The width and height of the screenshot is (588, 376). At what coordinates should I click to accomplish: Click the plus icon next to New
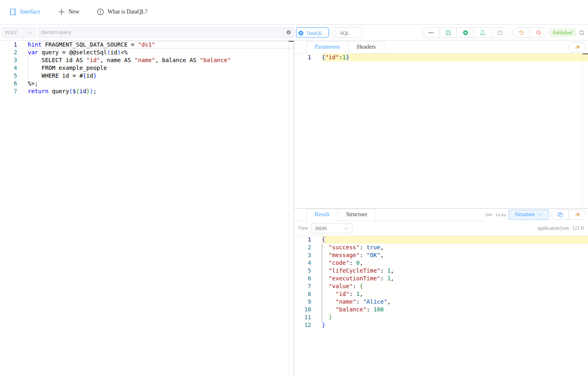tap(62, 12)
